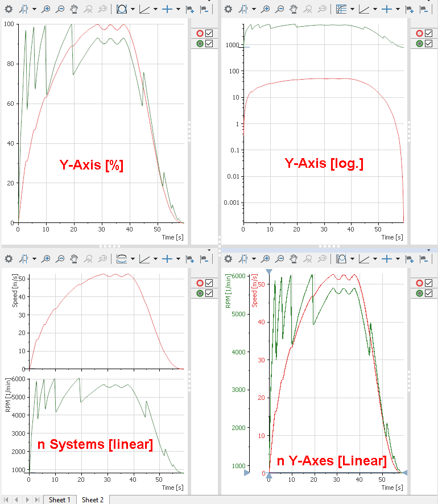Viewport: 438px width, 504px height.
Task: Click zoom in on the top-left chart toolbar
Action: [x=46, y=9]
